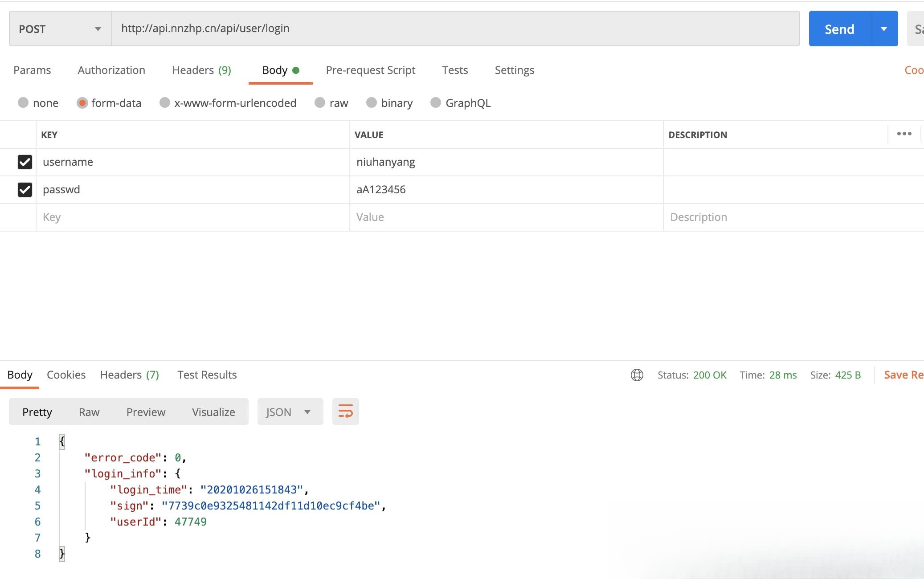Open the Pre-request Script tab
The image size is (924, 579).
pyautogui.click(x=370, y=70)
